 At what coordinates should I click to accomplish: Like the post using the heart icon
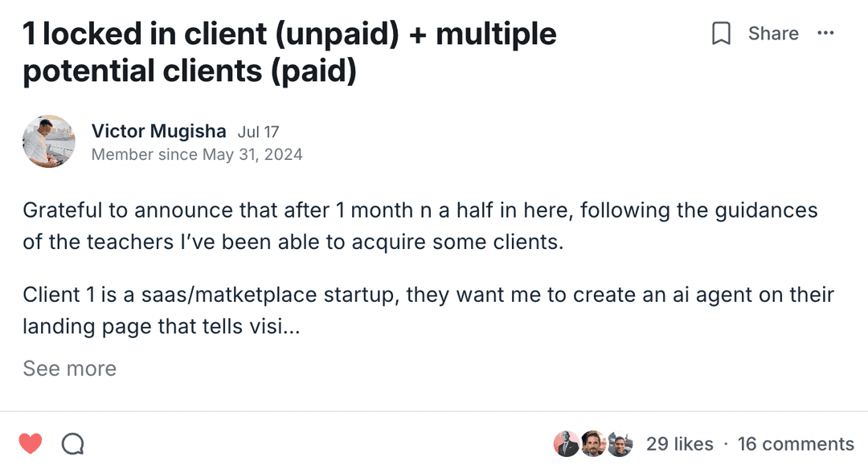point(31,443)
